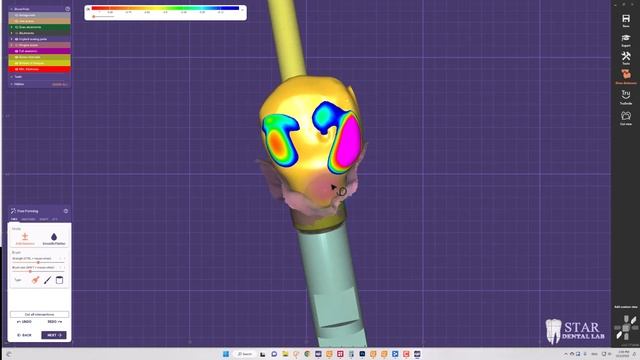The width and height of the screenshot is (640, 360).
Task: Open File Explorer from taskbar
Action: coord(285,354)
